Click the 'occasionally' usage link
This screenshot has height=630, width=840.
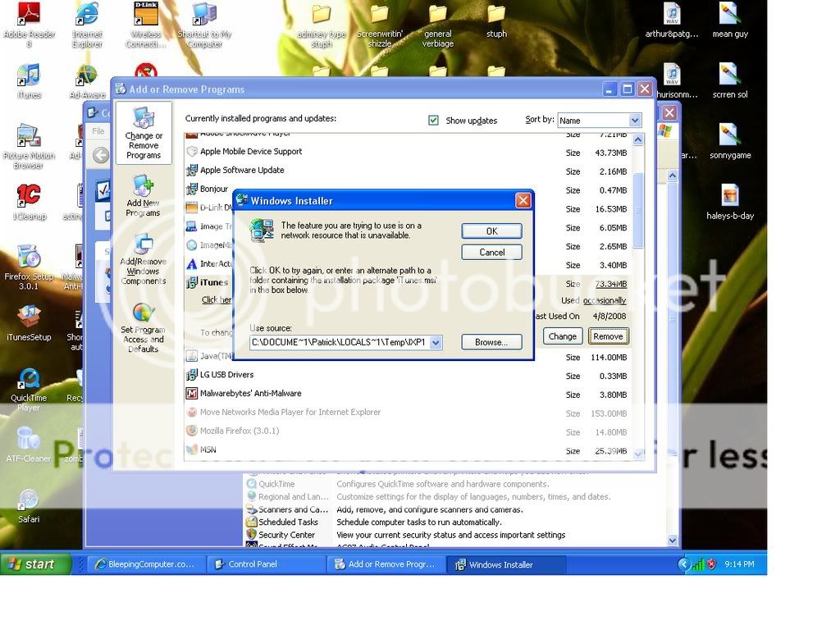click(x=605, y=300)
